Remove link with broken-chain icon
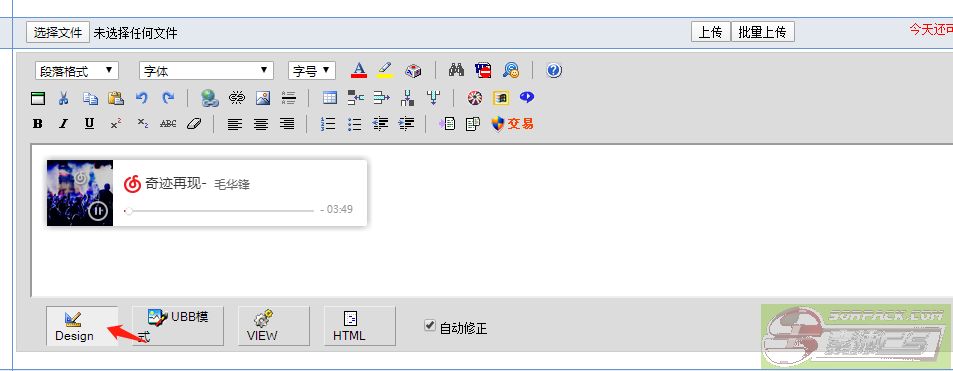 click(x=236, y=97)
